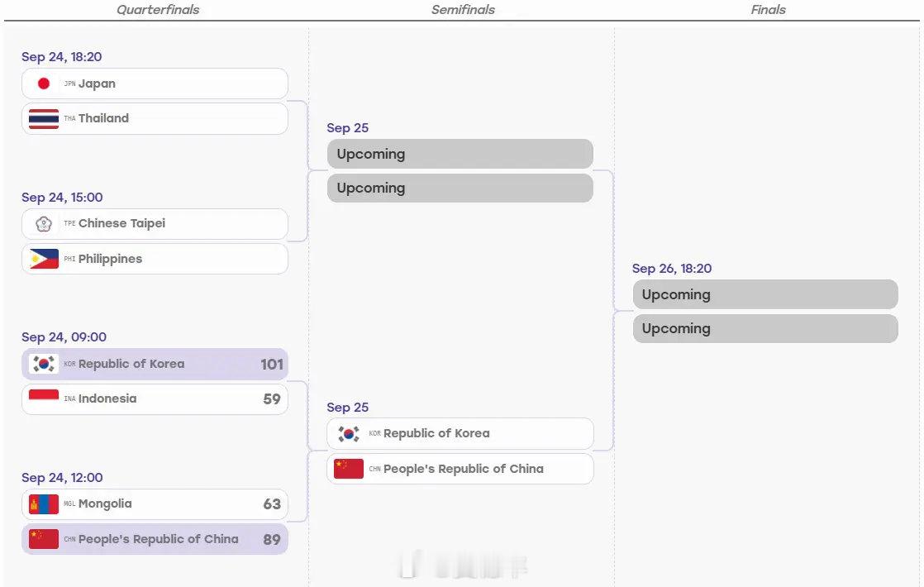Click the "Sep 24, 09:00" match date
924x587 pixels.
pyautogui.click(x=64, y=337)
